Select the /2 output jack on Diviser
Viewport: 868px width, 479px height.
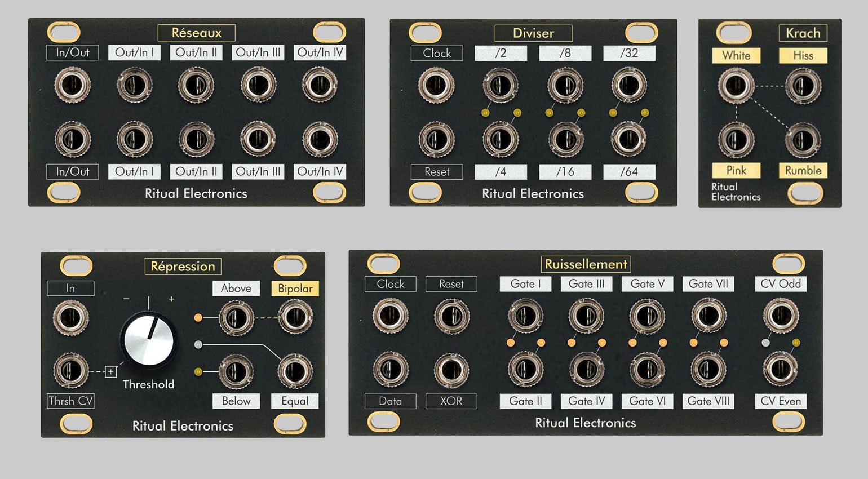500,85
